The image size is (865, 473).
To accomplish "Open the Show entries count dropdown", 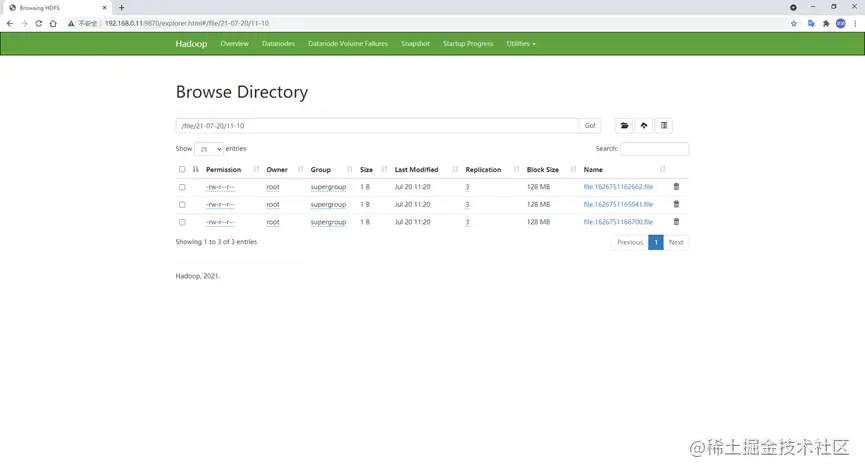I will [x=209, y=149].
